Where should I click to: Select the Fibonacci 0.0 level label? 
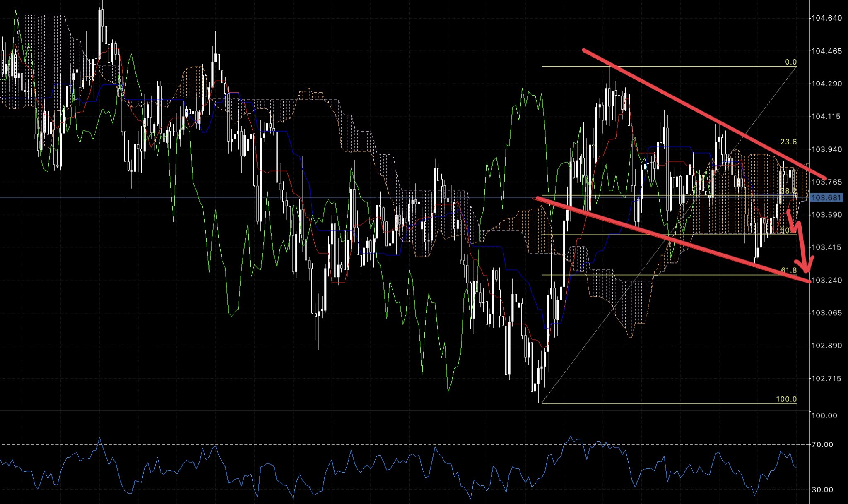pyautogui.click(x=790, y=62)
